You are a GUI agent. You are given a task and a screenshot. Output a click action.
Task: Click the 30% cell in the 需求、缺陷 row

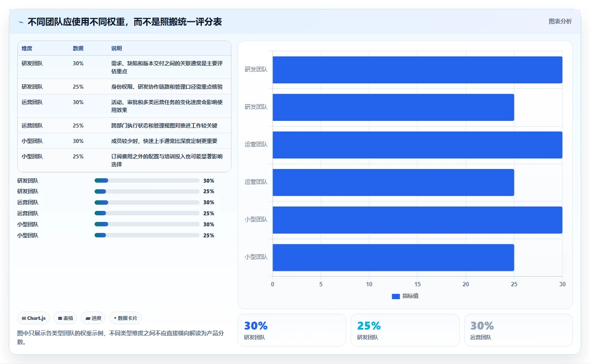click(x=78, y=64)
